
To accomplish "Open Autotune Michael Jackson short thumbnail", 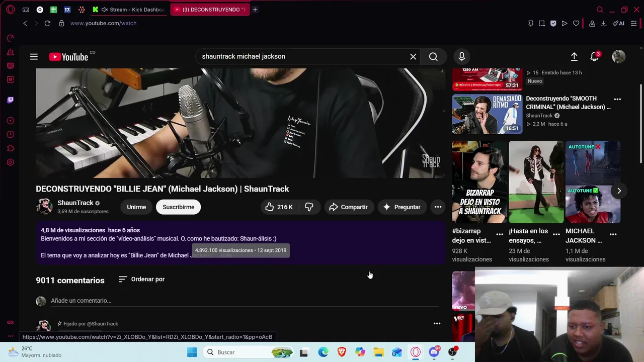I will [x=593, y=182].
